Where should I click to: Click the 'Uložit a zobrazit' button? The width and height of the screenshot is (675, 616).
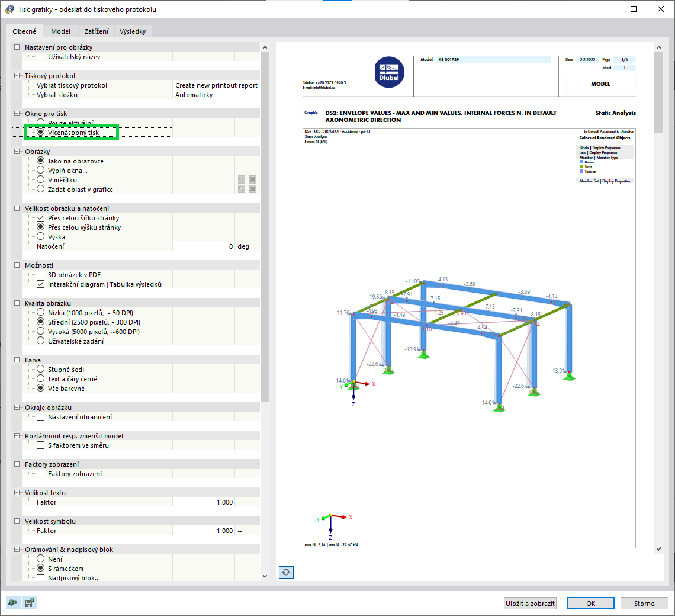coord(530,604)
